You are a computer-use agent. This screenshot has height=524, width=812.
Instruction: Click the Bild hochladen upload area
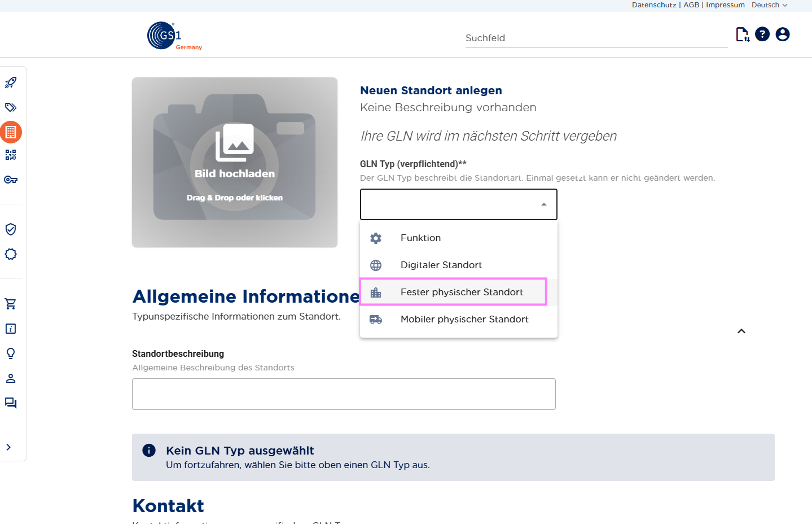click(x=235, y=162)
